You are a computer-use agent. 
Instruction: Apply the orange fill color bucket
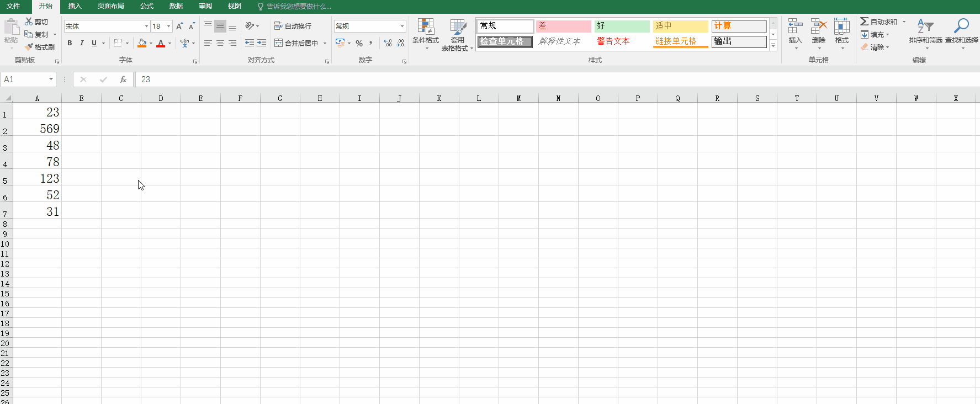142,43
